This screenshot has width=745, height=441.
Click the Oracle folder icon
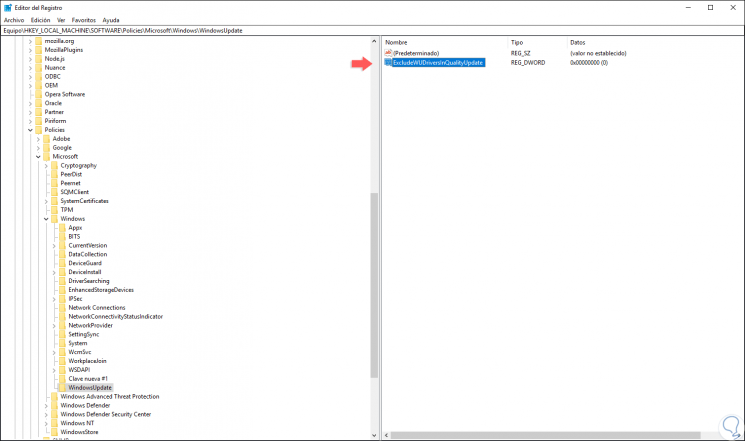coord(39,103)
